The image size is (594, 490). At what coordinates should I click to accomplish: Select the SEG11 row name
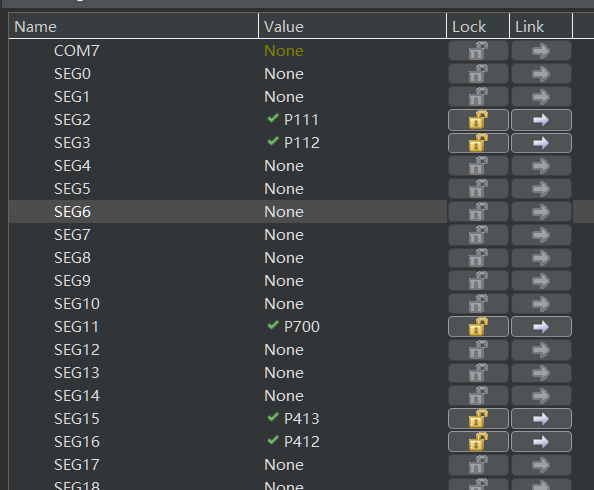pyautogui.click(x=77, y=327)
